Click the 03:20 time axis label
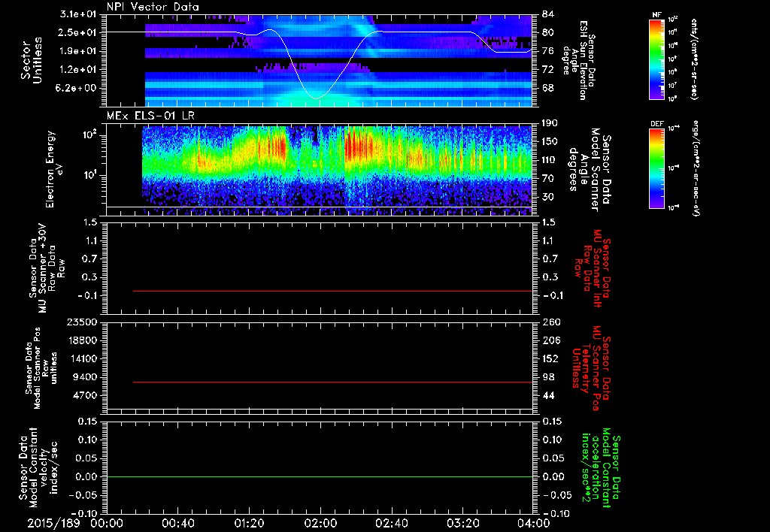 (x=462, y=523)
